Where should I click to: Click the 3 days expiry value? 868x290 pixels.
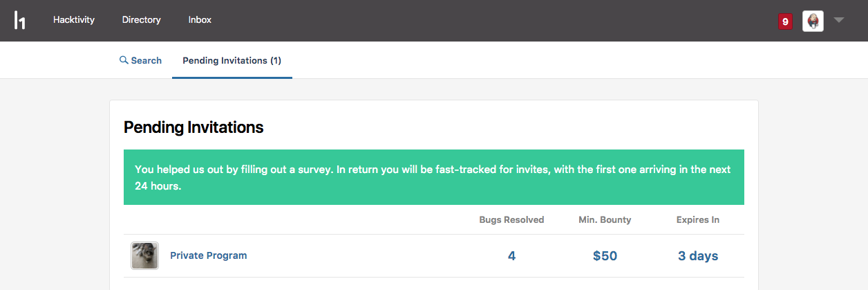(x=698, y=256)
